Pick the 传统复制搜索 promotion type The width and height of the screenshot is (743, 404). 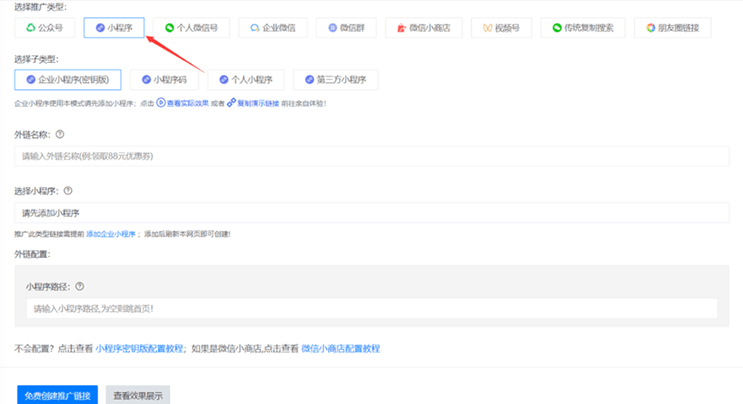coord(583,28)
